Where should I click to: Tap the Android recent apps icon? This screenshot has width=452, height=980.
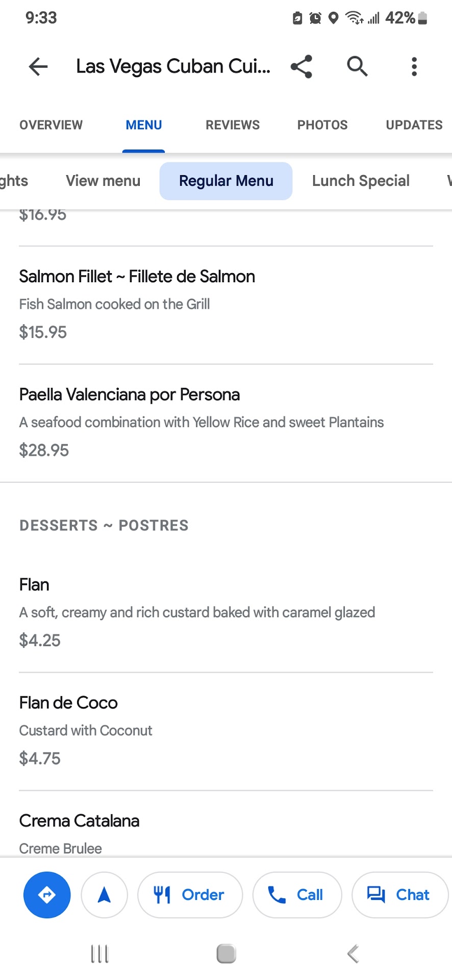pyautogui.click(x=99, y=953)
